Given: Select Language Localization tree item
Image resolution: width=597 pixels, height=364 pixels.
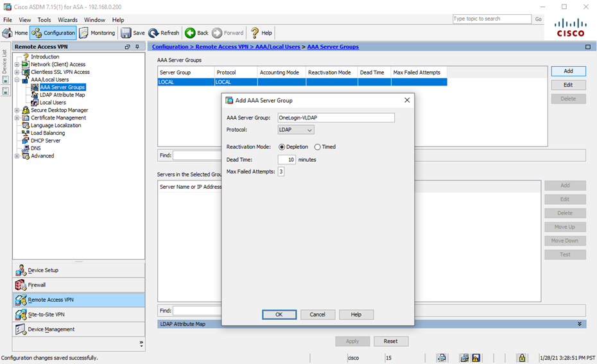Looking at the screenshot, I should (56, 125).
